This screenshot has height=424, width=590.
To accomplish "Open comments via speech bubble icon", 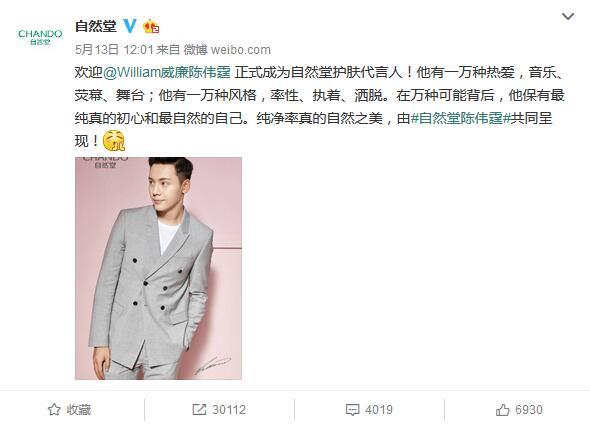I will tap(352, 410).
